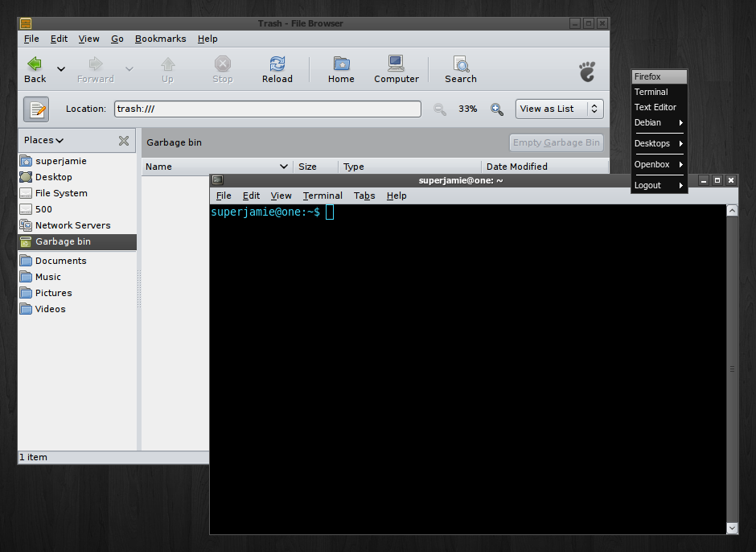The height and width of the screenshot is (552, 756).
Task: Open the View as List dropdown
Action: [x=559, y=109]
